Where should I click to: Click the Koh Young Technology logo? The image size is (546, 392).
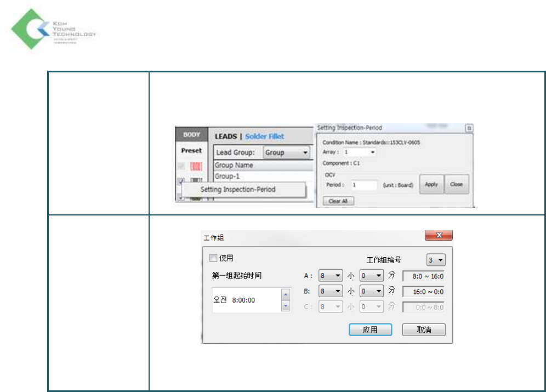point(53,29)
